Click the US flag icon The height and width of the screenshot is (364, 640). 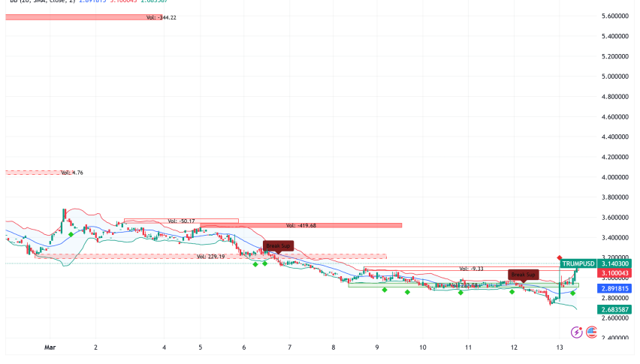(591, 332)
